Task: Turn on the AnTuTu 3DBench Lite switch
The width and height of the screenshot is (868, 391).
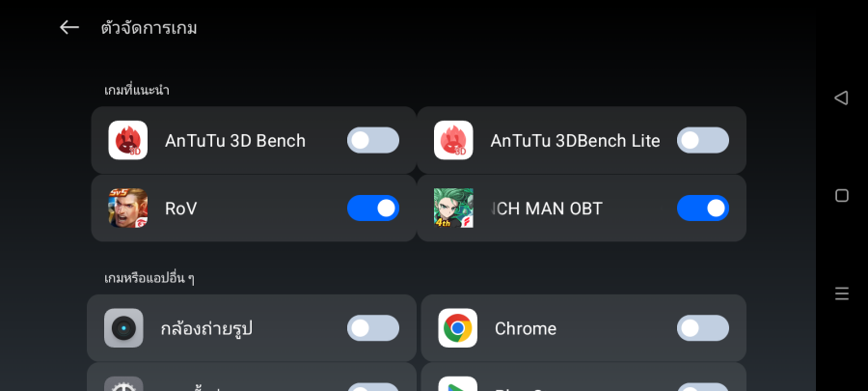Action: coord(703,140)
